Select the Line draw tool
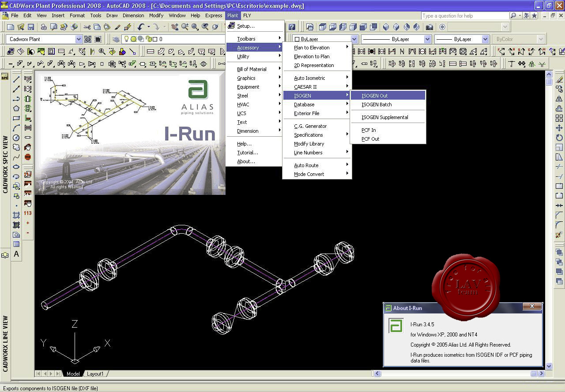Viewport: 565px width, 392px height. (16, 80)
